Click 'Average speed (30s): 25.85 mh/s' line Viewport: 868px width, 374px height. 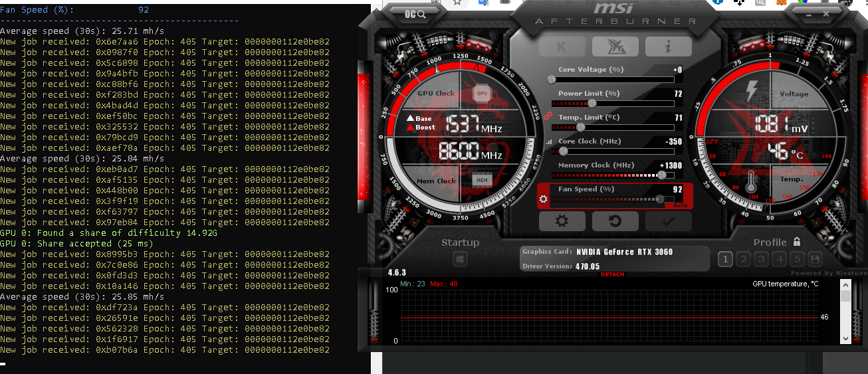(x=82, y=297)
